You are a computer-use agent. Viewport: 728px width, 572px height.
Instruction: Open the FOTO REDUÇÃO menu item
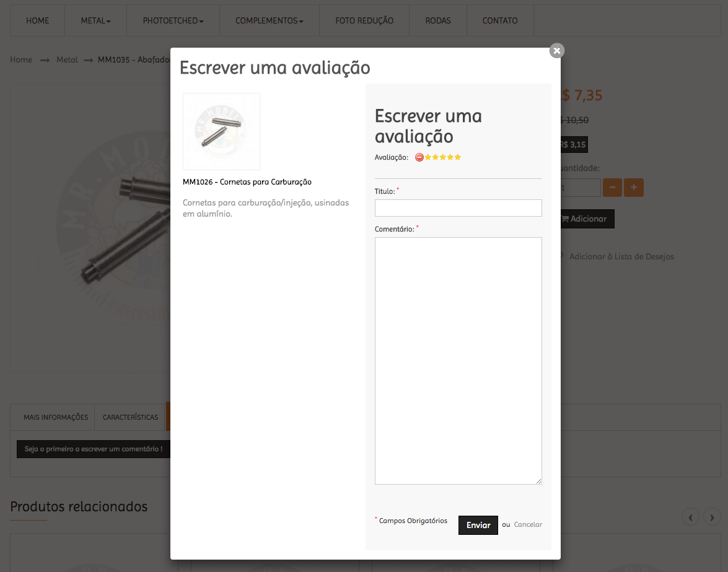[x=364, y=21]
